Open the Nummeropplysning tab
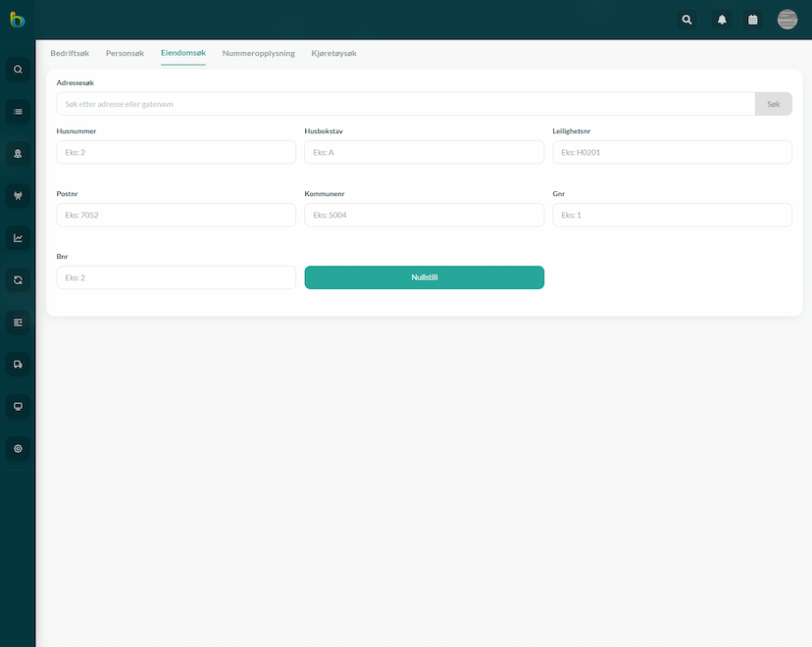Screen dimensions: 812x647 259,53
